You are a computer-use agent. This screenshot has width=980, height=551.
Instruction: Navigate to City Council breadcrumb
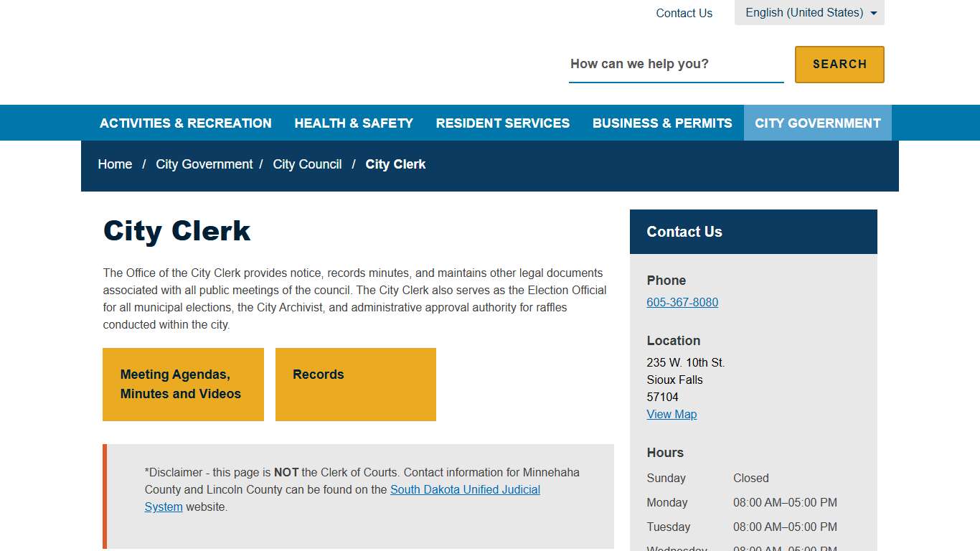307,164
